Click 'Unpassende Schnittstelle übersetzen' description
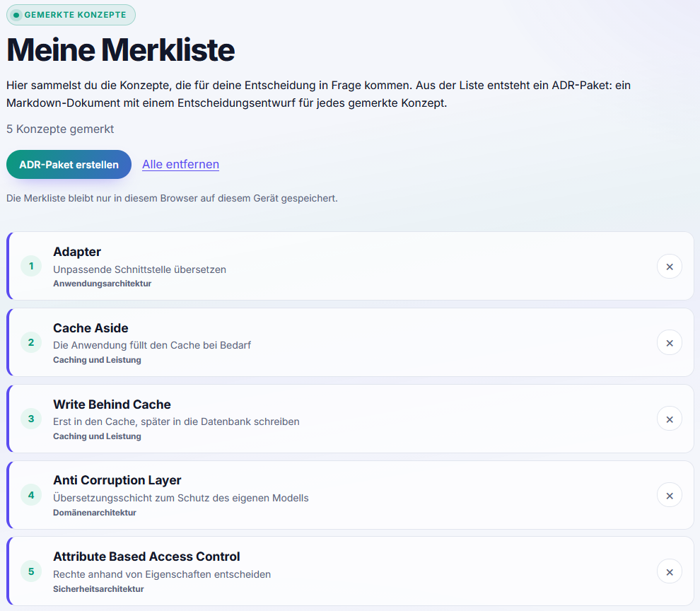 tap(140, 269)
